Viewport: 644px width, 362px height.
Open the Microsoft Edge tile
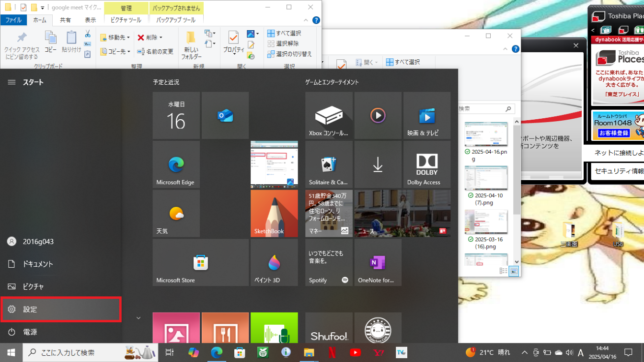coord(176,164)
